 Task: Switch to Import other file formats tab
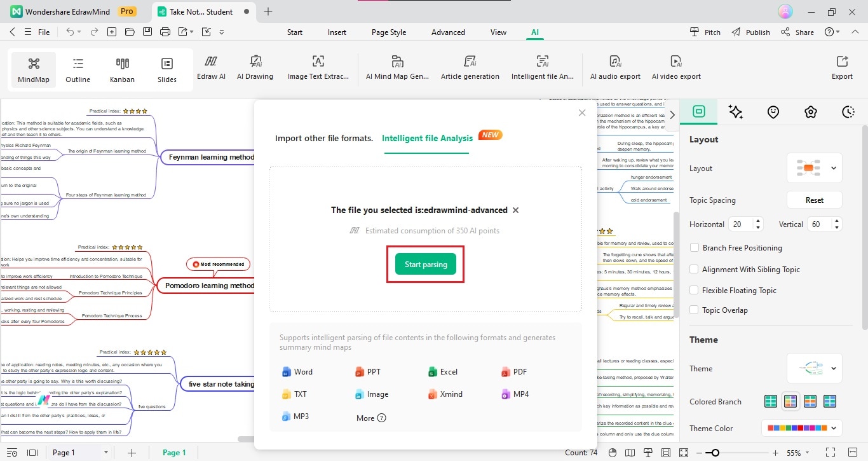pos(324,138)
